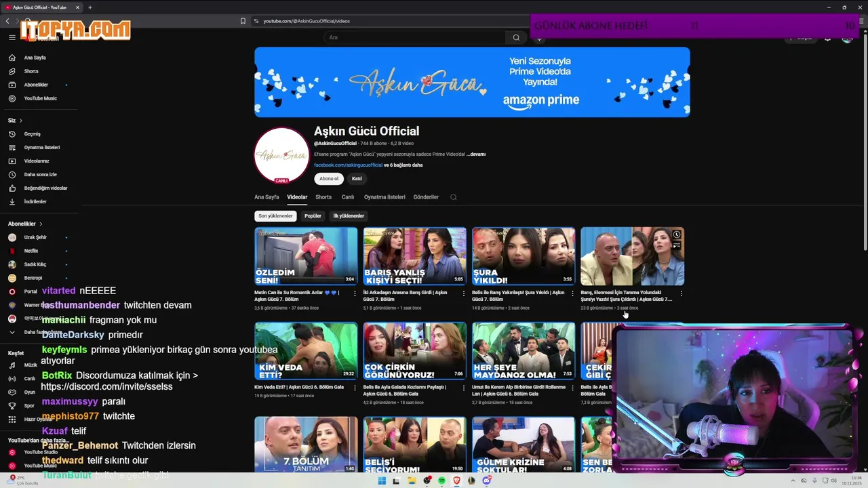
Task: Open Oynatma listeleri in the sidebar
Action: [x=41, y=147]
